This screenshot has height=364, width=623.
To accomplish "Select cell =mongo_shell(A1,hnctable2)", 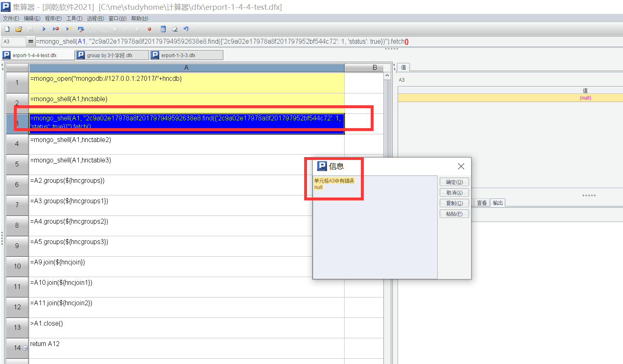I will (187, 144).
